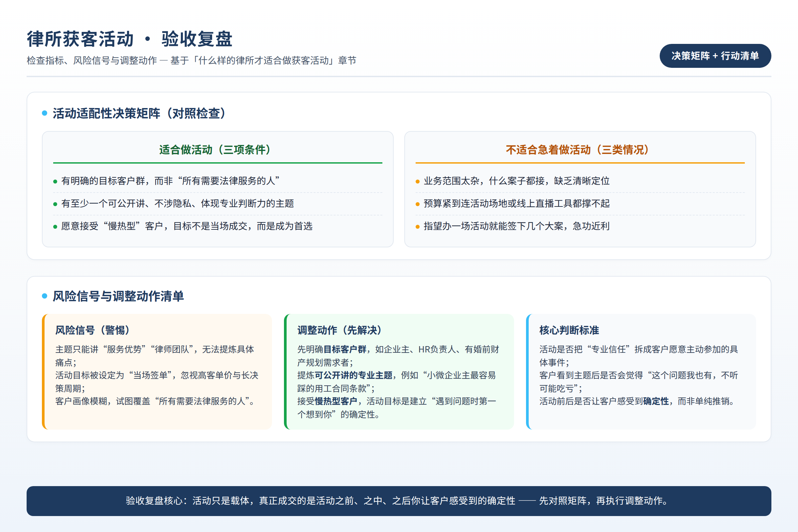This screenshot has height=532, width=798.
Task: Click the heading 风险信号与调整动作清单
Action: point(118,296)
